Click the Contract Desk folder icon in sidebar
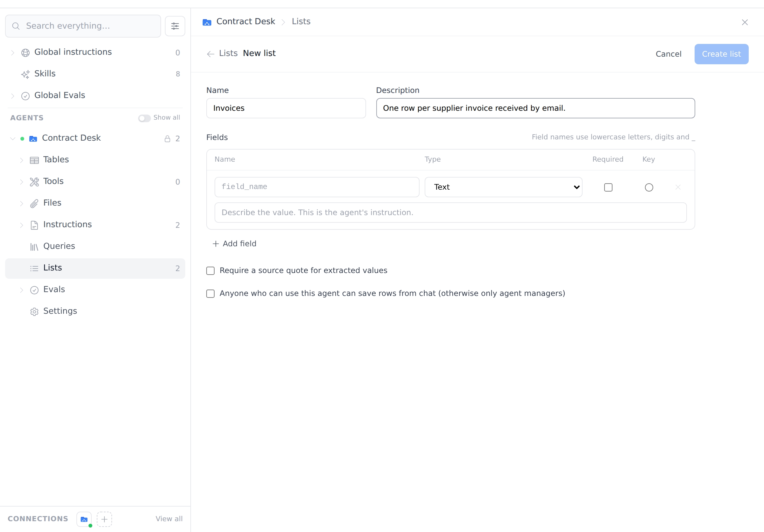Screen dimensions: 764x532 tap(33, 139)
